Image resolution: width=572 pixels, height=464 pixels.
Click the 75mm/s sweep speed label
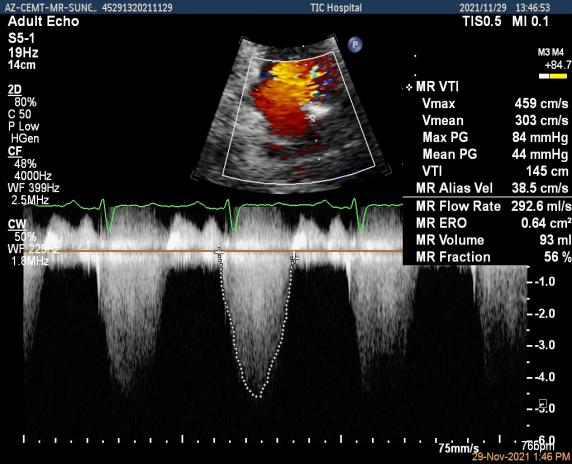(x=459, y=448)
